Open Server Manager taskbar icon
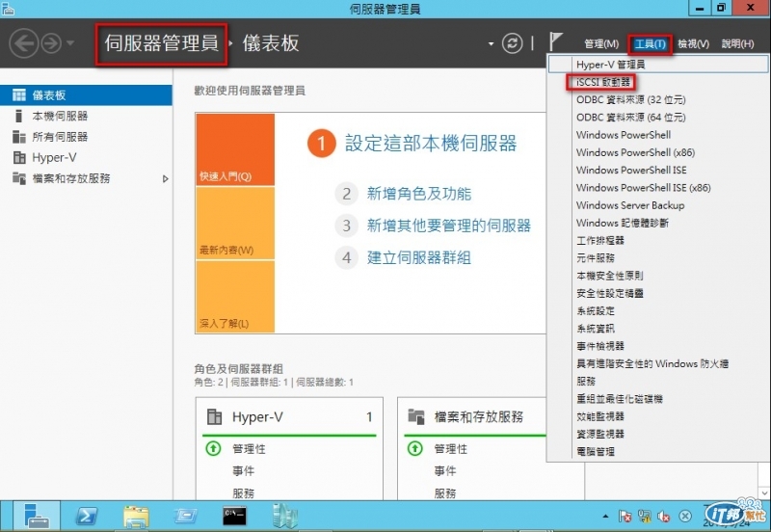Viewport: 771px width, 532px height. point(37,516)
